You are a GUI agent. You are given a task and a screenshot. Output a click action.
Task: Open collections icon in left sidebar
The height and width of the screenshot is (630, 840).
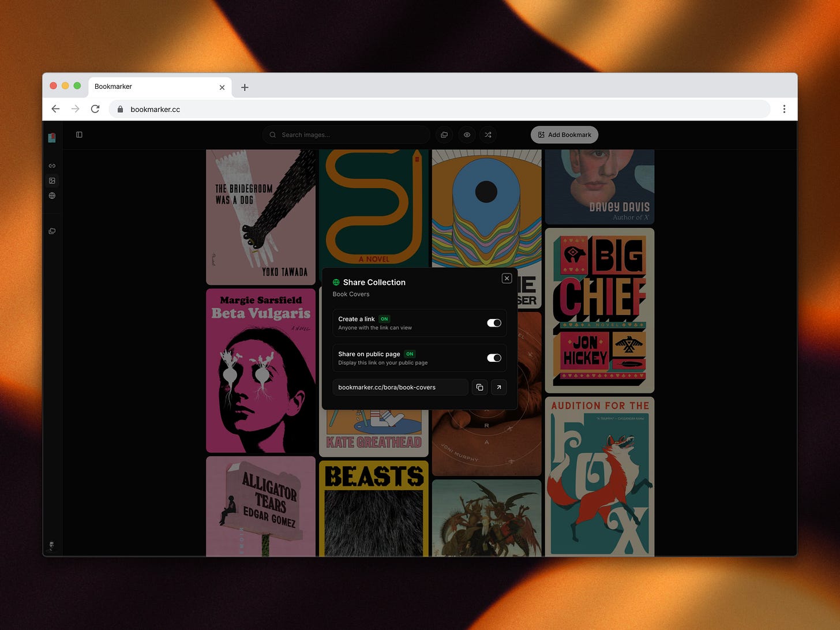click(52, 231)
